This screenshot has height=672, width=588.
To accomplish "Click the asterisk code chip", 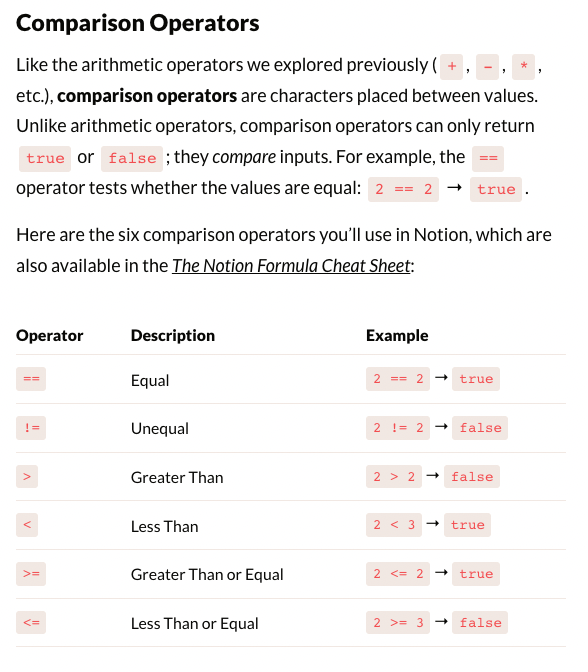I will pos(523,67).
